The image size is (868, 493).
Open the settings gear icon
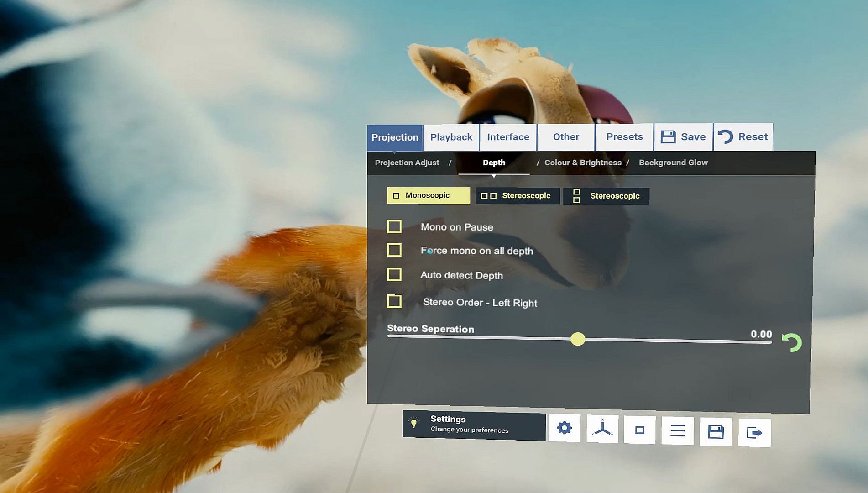(565, 428)
